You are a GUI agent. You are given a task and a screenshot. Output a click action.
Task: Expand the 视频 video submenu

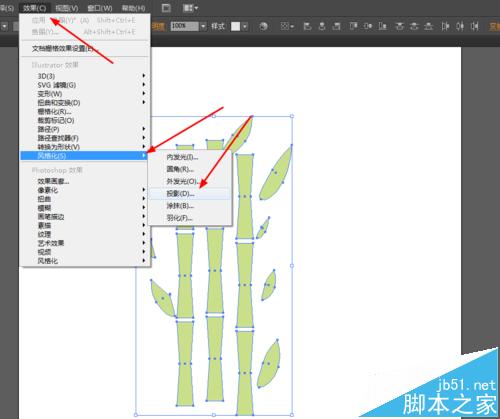85,252
